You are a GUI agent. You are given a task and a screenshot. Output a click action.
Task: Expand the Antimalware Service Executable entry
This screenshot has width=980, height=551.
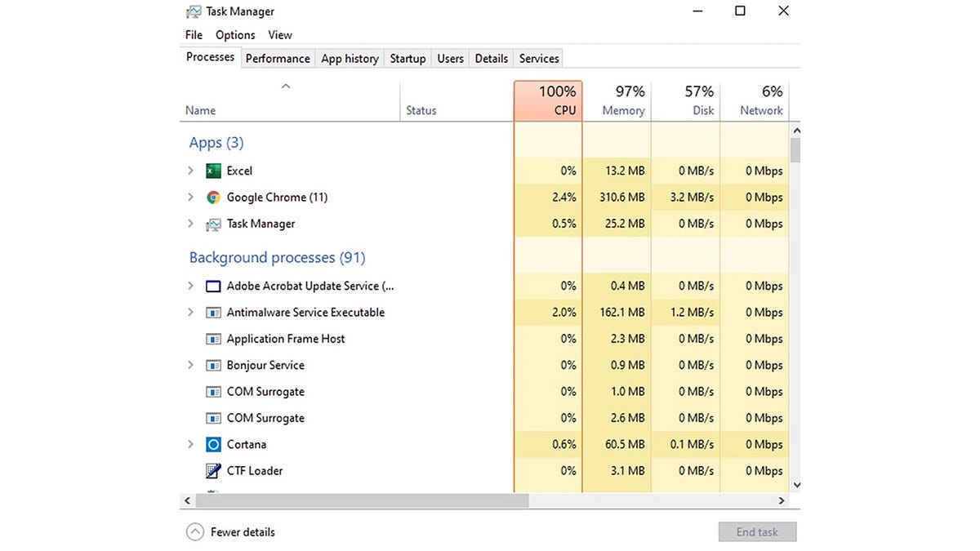[x=190, y=312]
